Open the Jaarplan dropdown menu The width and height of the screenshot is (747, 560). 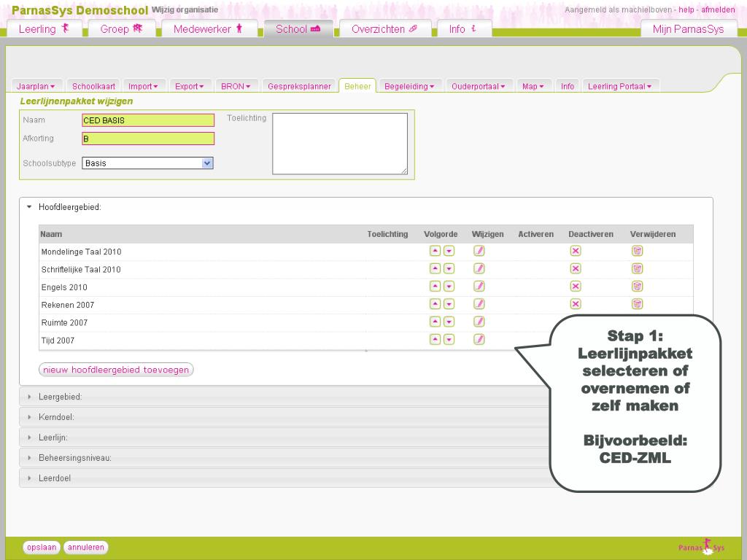[36, 86]
